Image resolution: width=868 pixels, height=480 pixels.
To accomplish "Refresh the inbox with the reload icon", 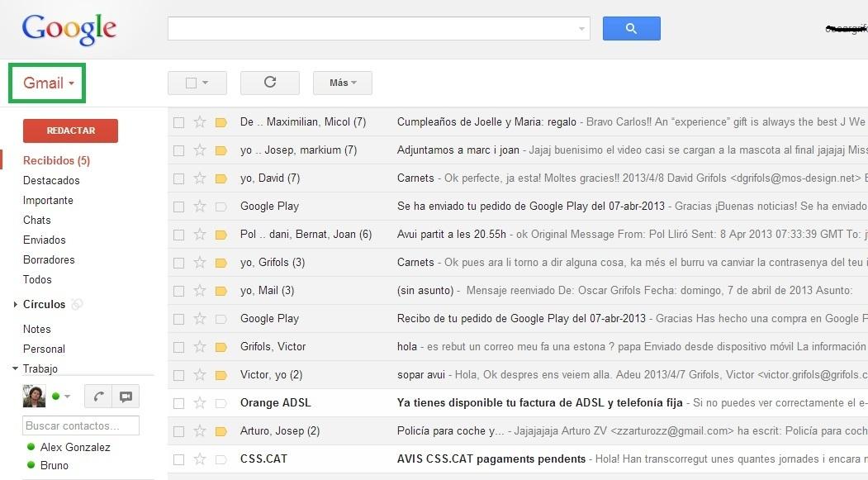I will click(x=269, y=83).
